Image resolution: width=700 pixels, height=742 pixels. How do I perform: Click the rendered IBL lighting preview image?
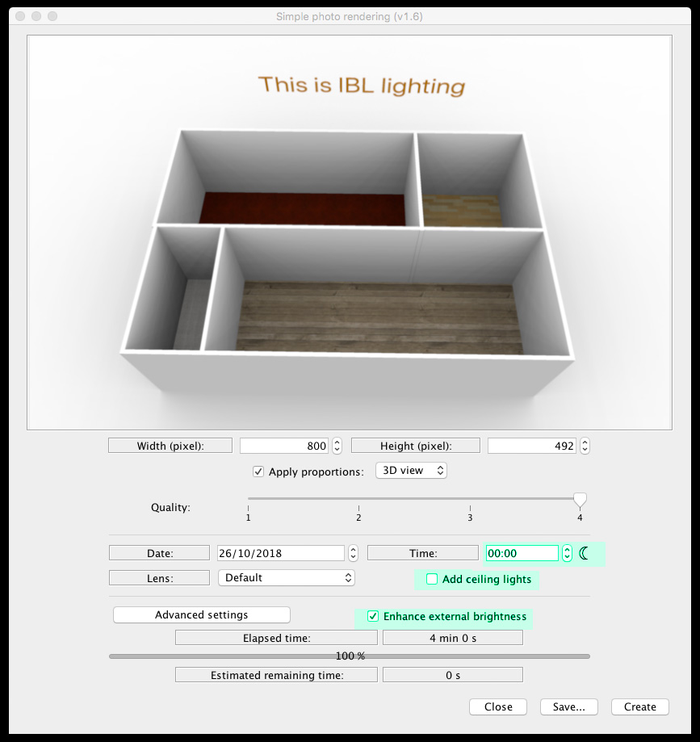point(350,233)
